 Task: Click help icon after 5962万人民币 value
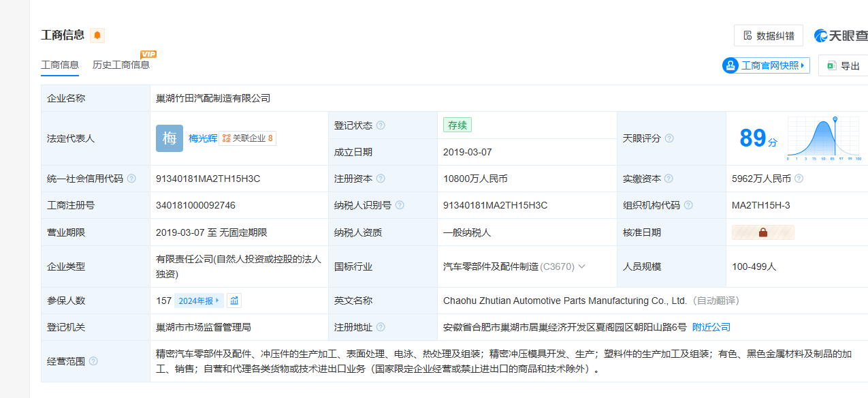point(799,179)
